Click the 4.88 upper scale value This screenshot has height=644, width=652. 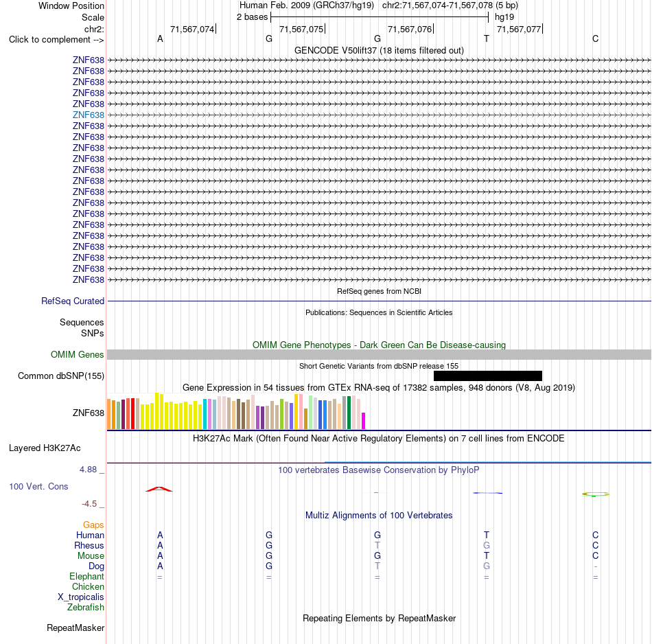click(88, 470)
